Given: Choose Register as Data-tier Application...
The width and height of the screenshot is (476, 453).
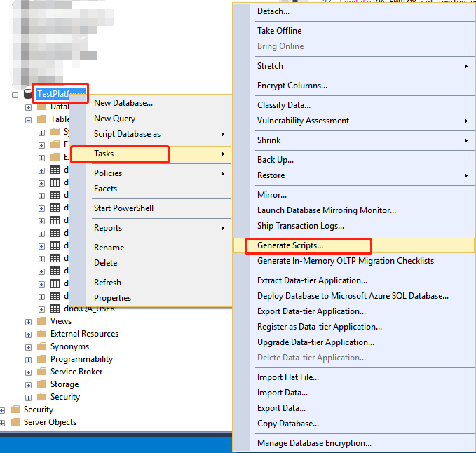Looking at the screenshot, I should tap(353, 327).
